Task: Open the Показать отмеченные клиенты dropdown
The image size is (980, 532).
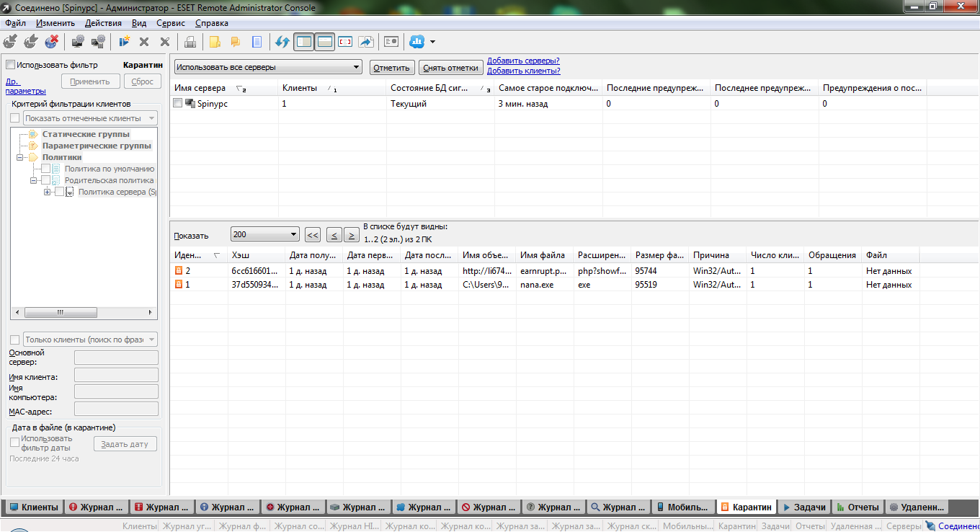Action: [90, 118]
